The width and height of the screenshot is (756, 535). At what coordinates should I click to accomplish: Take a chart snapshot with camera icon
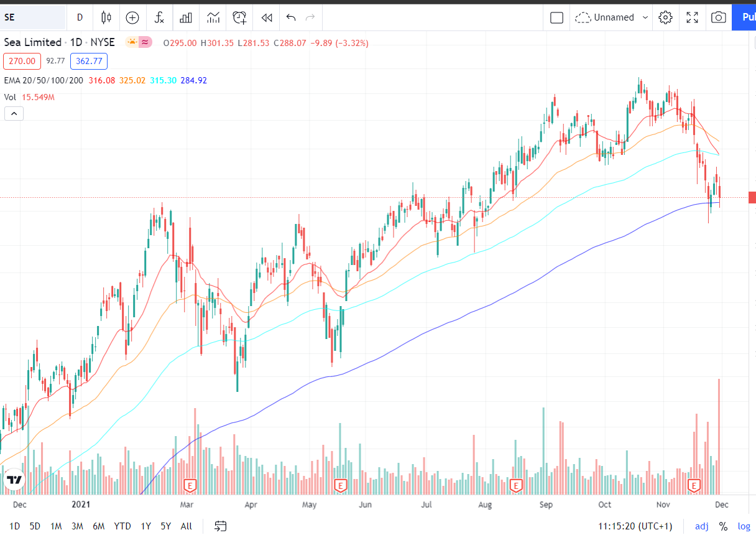[x=719, y=17]
